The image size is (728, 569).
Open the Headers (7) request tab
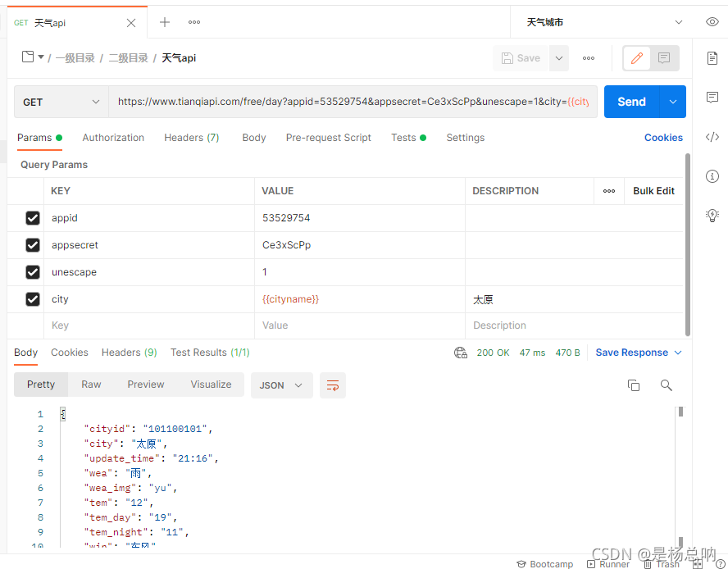coord(191,138)
